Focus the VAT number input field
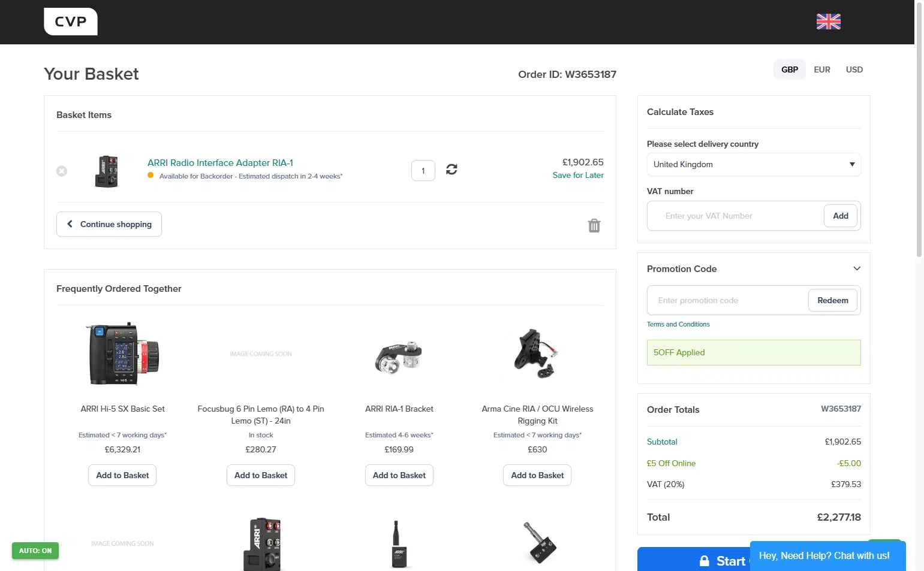 pyautogui.click(x=735, y=216)
